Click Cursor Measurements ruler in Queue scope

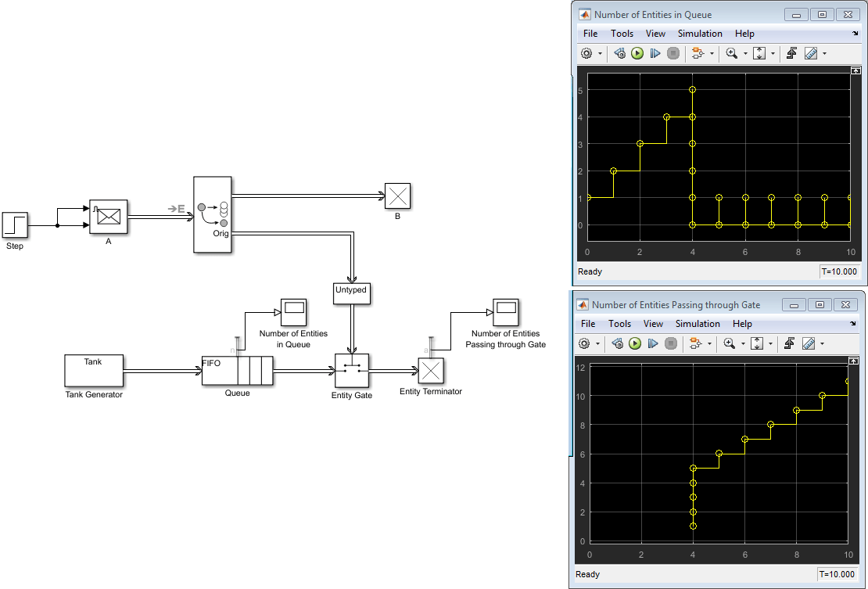(x=811, y=53)
